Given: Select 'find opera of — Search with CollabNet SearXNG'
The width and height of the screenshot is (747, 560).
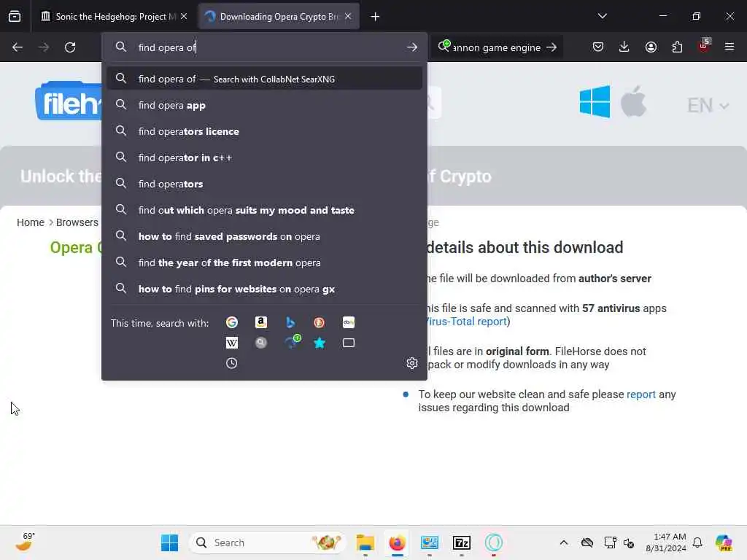Looking at the screenshot, I should [264, 79].
